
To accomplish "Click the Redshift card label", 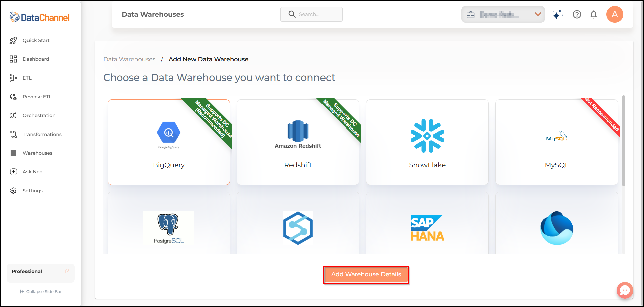I will (298, 165).
